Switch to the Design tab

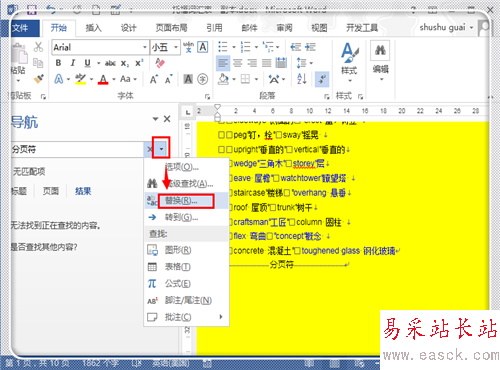(x=128, y=28)
